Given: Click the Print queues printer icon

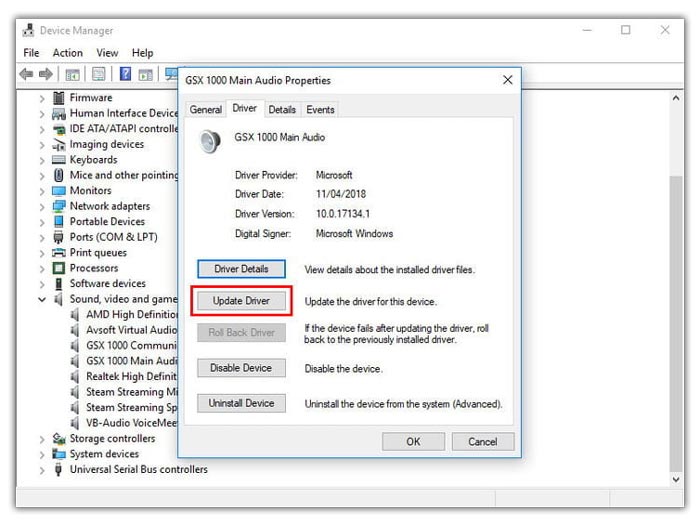Looking at the screenshot, I should point(59,253).
